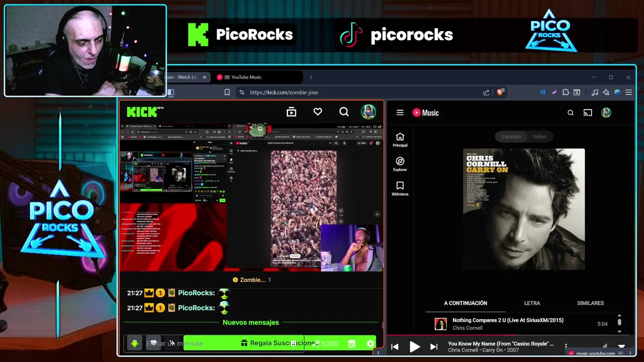Collapse the player page arrow
This screenshot has height=362, width=644.
[621, 346]
